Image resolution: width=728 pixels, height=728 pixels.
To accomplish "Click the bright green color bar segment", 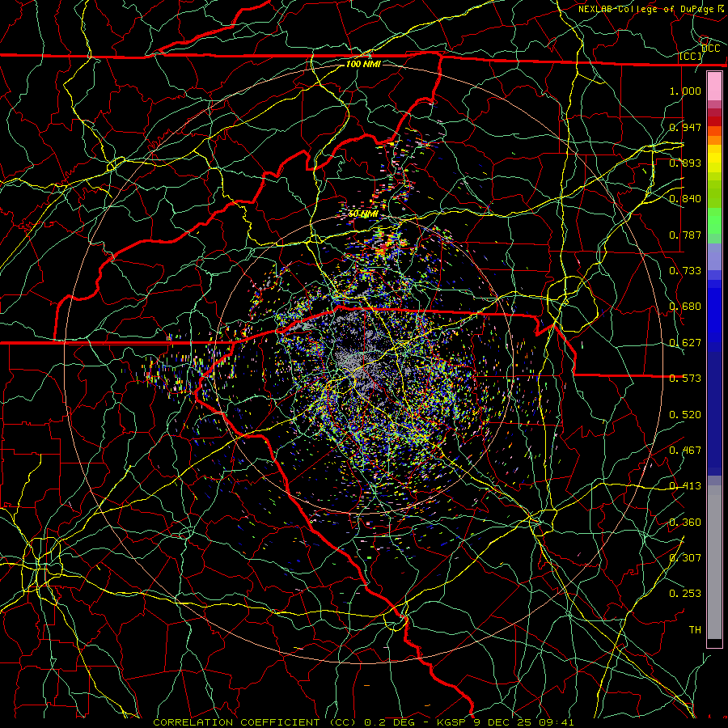I will click(714, 221).
